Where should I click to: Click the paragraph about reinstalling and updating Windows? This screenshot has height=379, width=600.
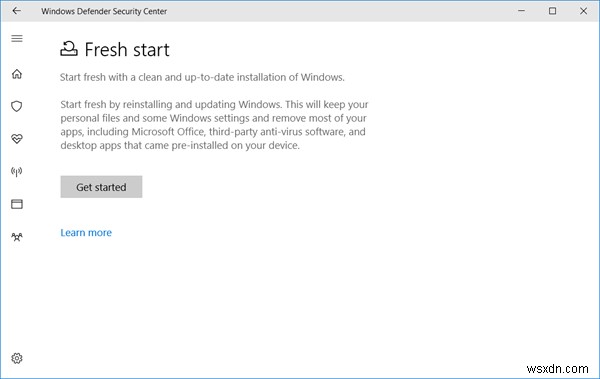tap(214, 125)
